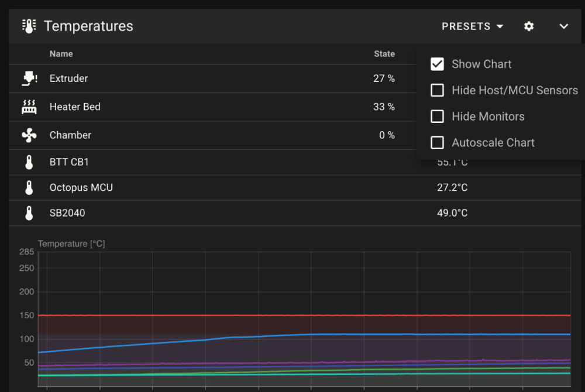The image size is (585, 392).
Task: Select the Heater Bed row name
Action: click(x=75, y=106)
